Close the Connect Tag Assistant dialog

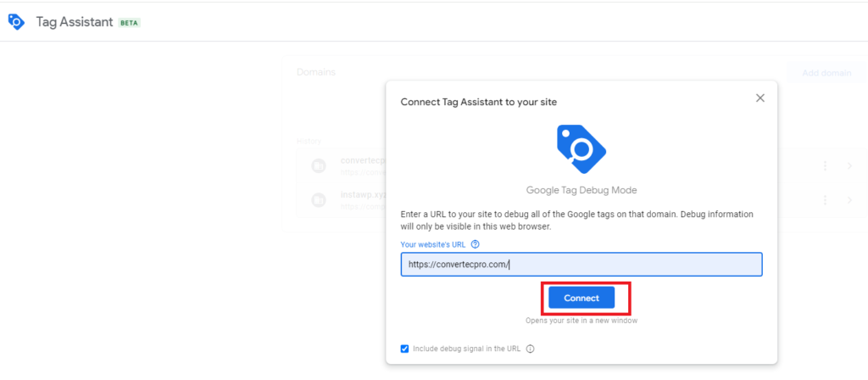tap(760, 98)
